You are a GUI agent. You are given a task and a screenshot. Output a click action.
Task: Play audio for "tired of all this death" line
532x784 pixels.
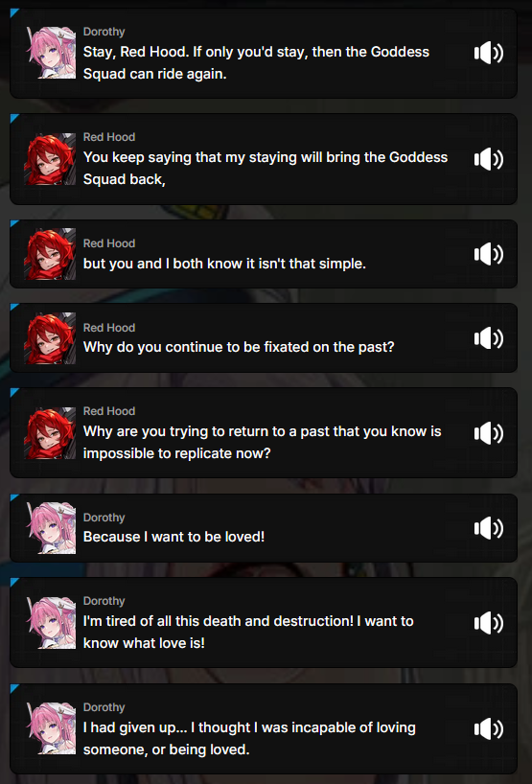point(489,622)
